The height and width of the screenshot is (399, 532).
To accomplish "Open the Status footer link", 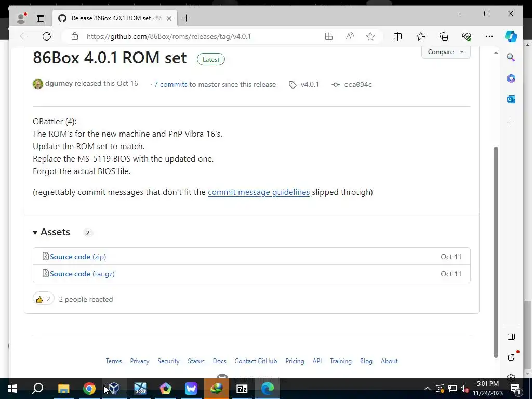I will pos(196,361).
